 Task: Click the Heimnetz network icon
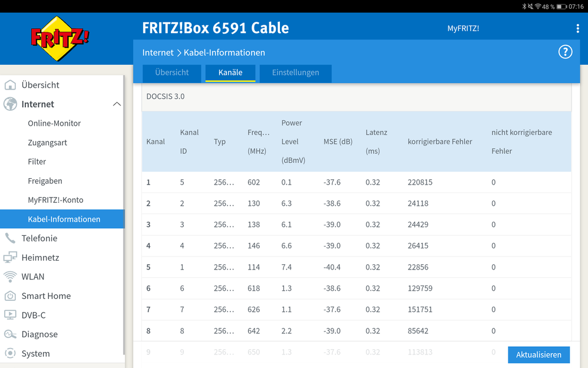[10, 258]
